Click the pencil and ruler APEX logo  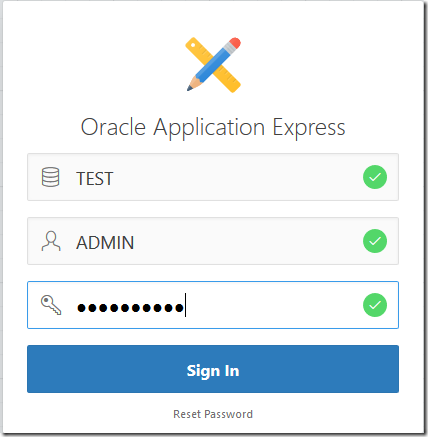pos(213,65)
